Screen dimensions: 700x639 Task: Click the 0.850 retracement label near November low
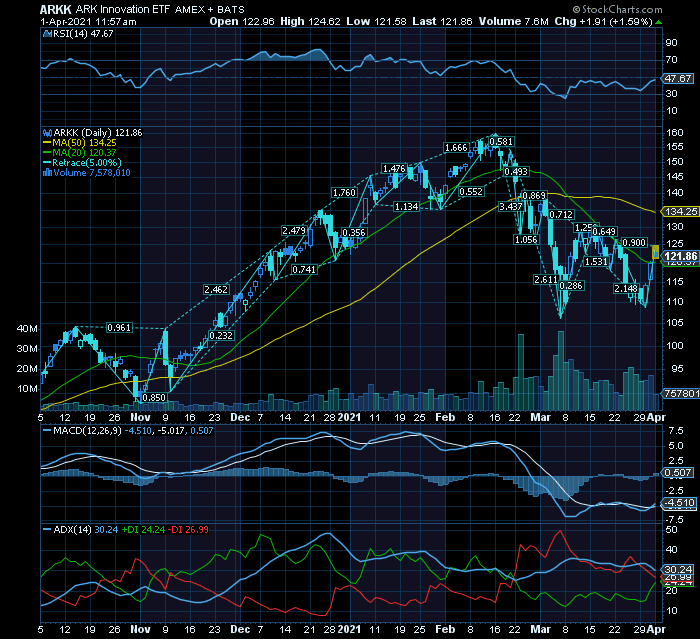coord(154,397)
